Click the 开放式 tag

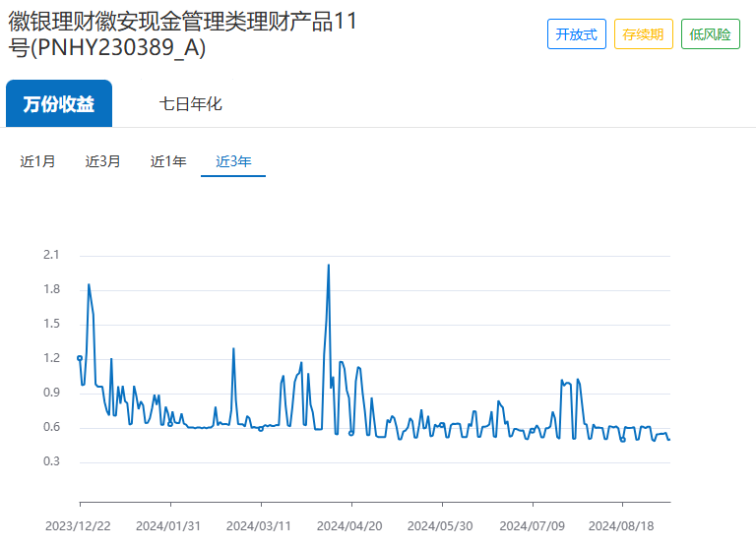pos(577,34)
